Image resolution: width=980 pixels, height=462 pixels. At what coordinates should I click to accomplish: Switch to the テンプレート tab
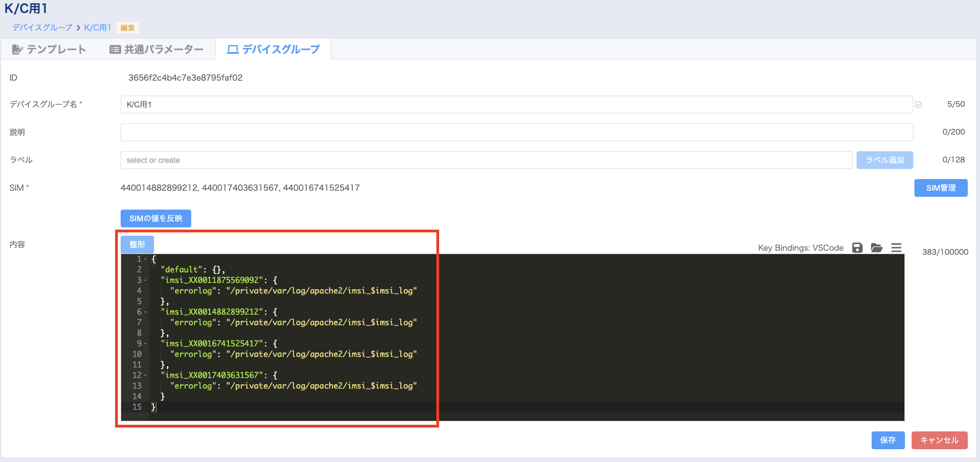pyautogui.click(x=49, y=49)
